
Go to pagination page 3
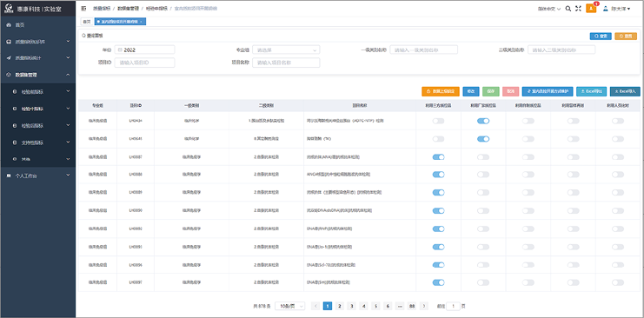tap(352, 306)
